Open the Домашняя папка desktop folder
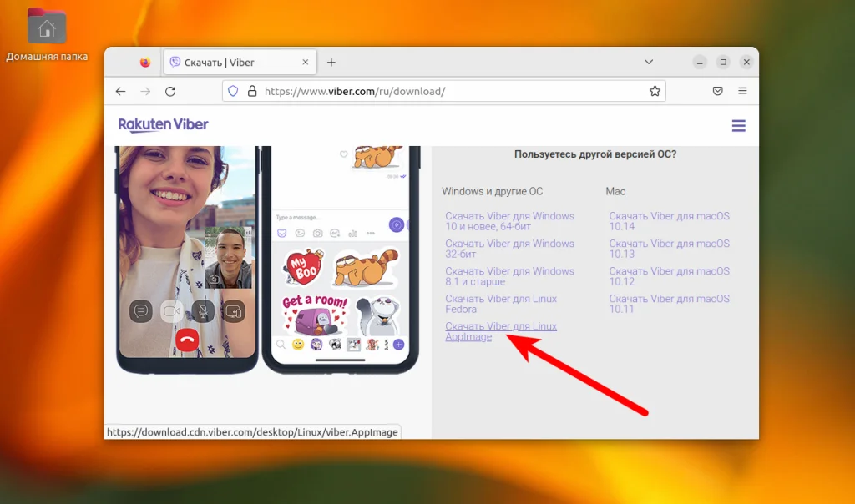This screenshot has height=504, width=855. [47, 35]
